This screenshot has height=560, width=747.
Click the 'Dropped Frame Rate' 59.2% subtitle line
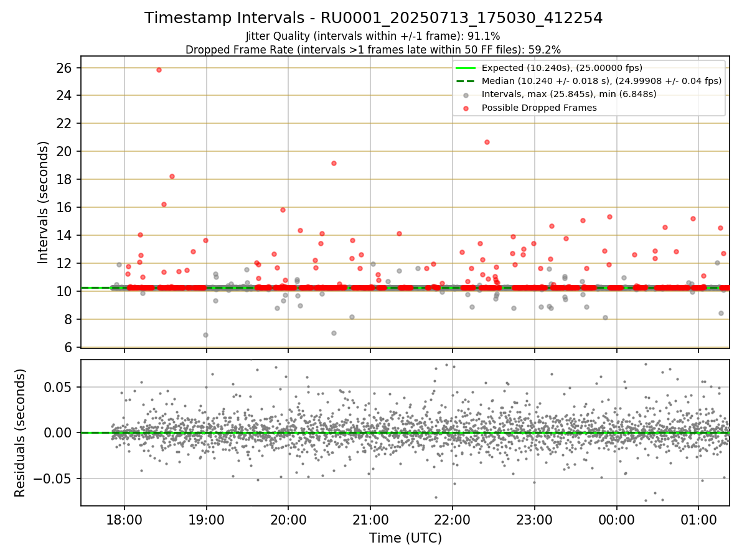tap(374, 50)
